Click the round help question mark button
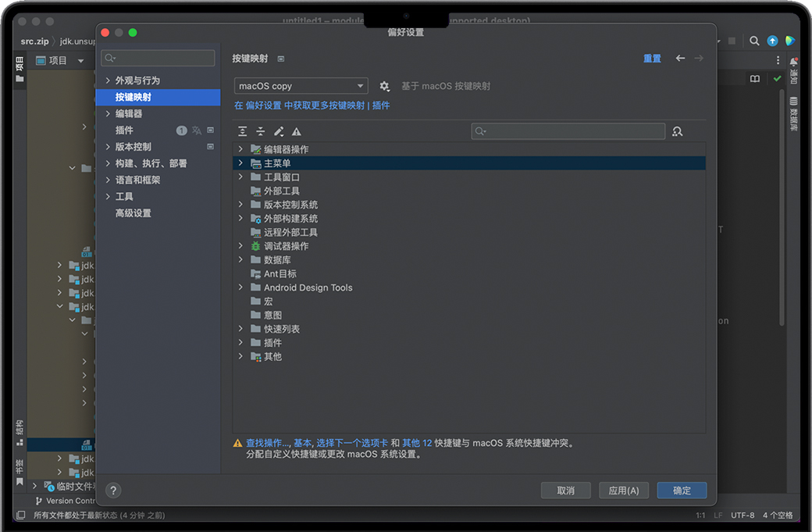This screenshot has height=532, width=812. 113,491
